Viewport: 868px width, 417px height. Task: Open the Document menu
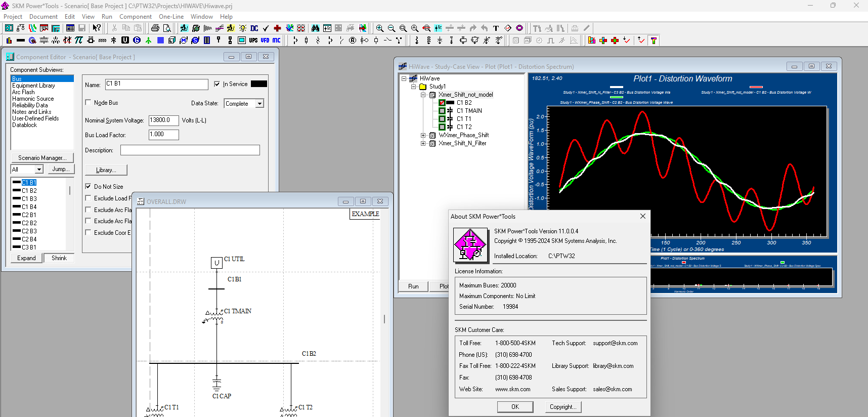pos(44,17)
